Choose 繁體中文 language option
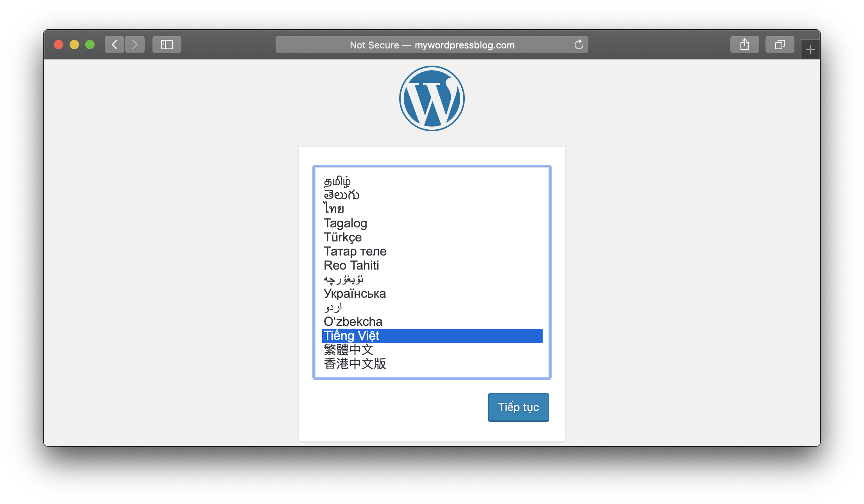 pos(349,350)
